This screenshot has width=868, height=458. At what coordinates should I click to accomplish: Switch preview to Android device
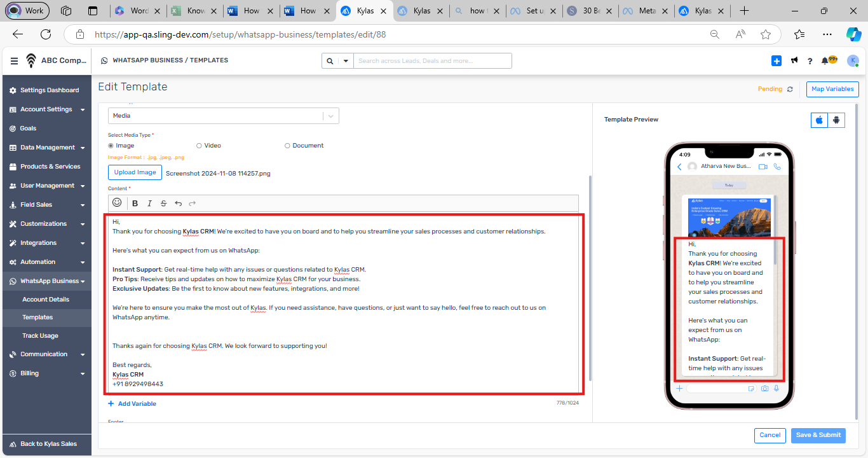click(x=836, y=120)
